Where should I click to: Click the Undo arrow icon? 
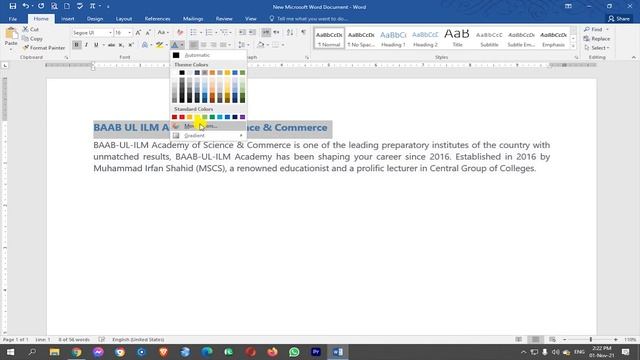tap(25, 6)
